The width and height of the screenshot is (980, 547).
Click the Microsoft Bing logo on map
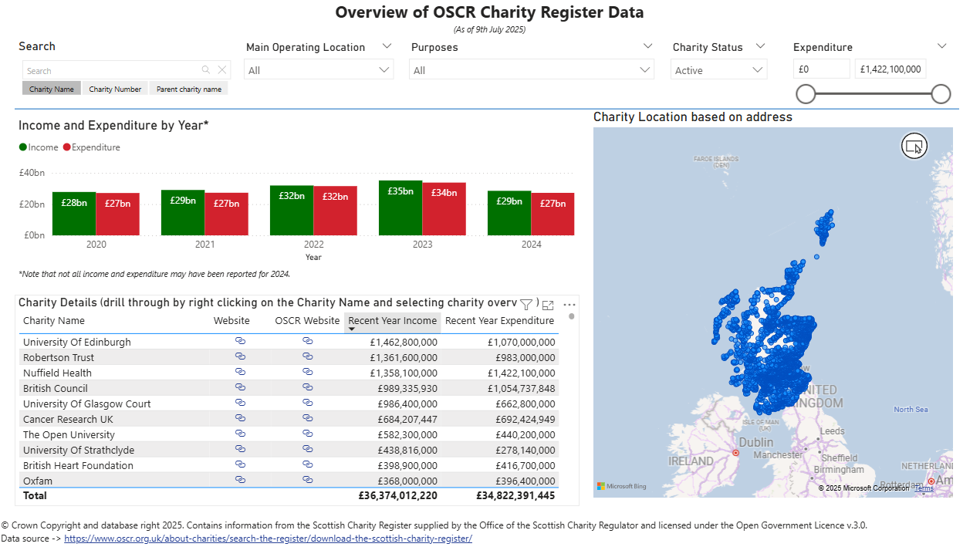click(x=621, y=487)
